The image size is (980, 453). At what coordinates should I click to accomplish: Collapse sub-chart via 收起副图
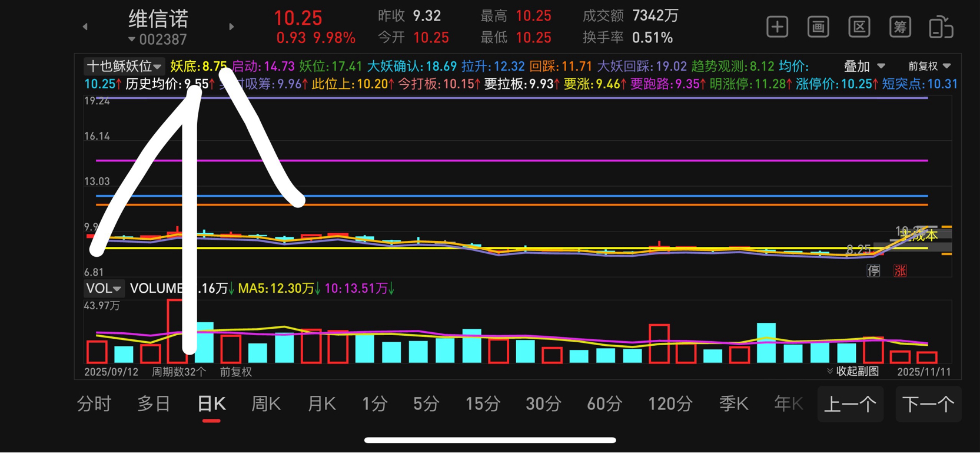pyautogui.click(x=853, y=371)
